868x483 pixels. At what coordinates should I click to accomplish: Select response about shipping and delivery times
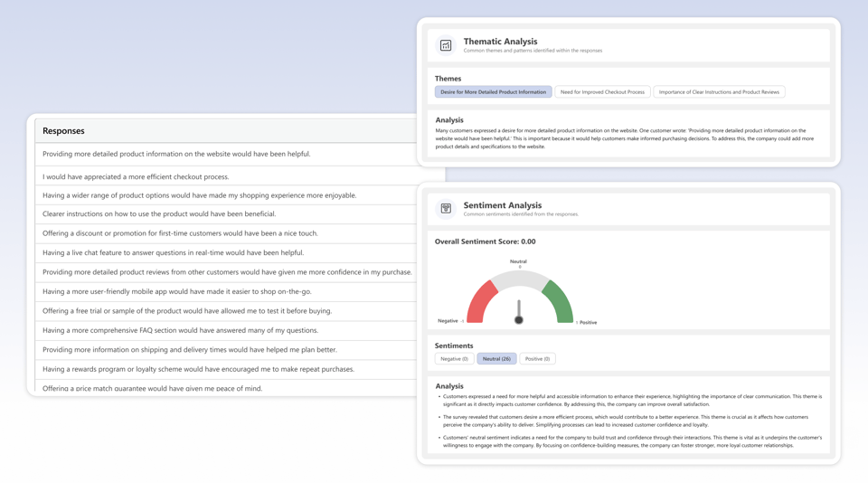pyautogui.click(x=226, y=349)
